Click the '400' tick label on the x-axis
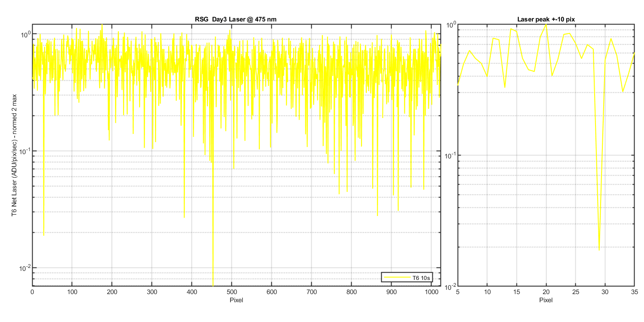The image size is (644, 322). [192, 292]
